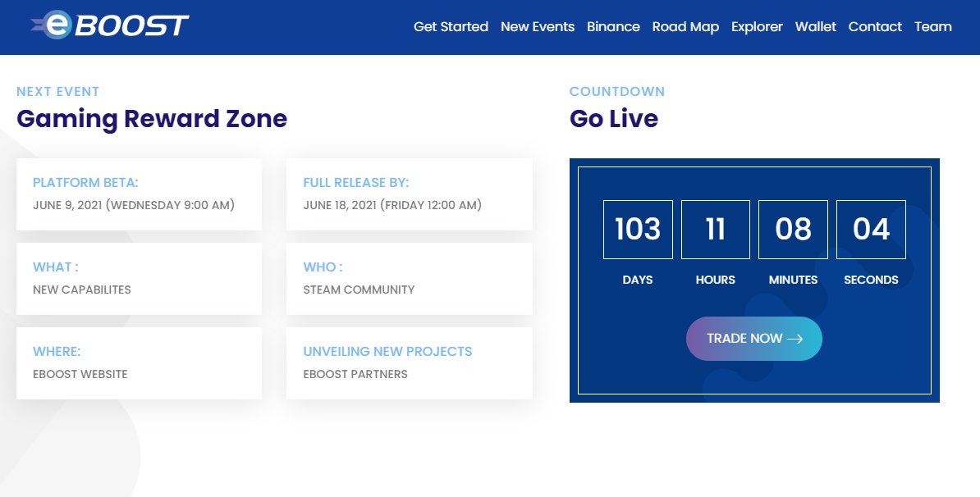980x497 pixels.
Task: Click UNVEILING NEW PROJECTS heading
Action: click(x=387, y=352)
